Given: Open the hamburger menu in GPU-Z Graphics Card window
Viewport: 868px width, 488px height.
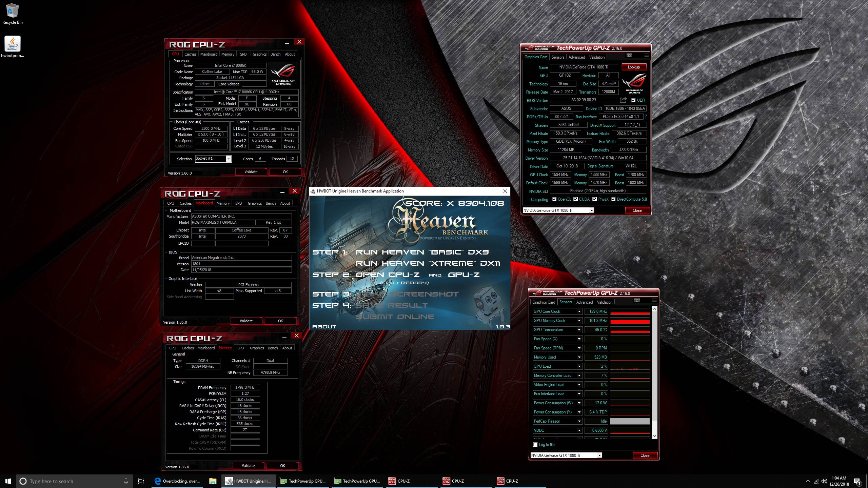Looking at the screenshot, I should 646,55.
